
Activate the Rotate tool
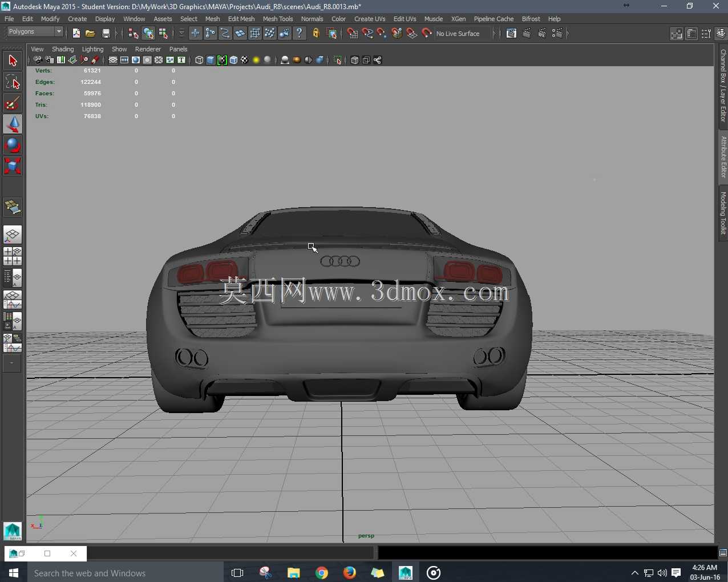[x=13, y=145]
